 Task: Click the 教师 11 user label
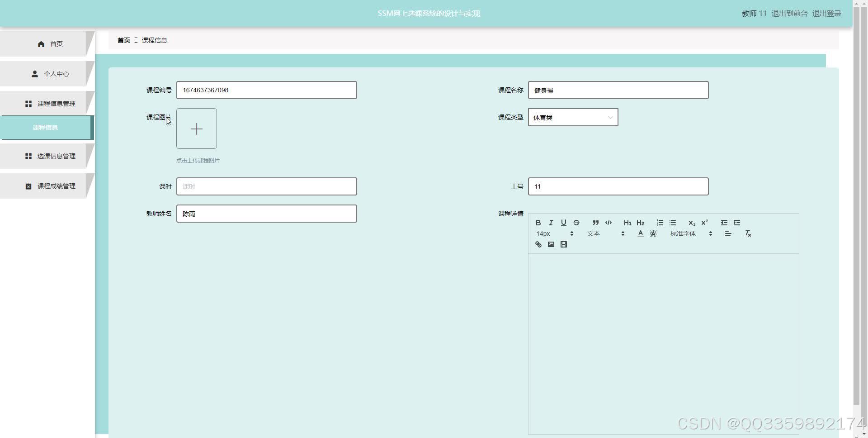pyautogui.click(x=754, y=14)
